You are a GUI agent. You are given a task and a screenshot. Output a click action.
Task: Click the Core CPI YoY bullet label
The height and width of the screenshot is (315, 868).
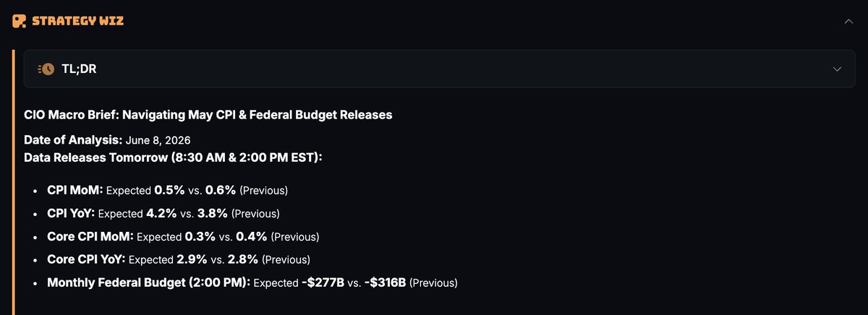86,259
